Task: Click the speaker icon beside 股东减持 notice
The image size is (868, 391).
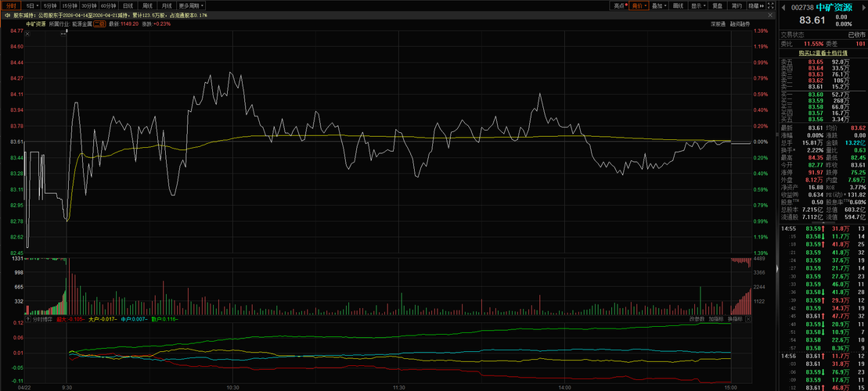Action: (x=7, y=16)
